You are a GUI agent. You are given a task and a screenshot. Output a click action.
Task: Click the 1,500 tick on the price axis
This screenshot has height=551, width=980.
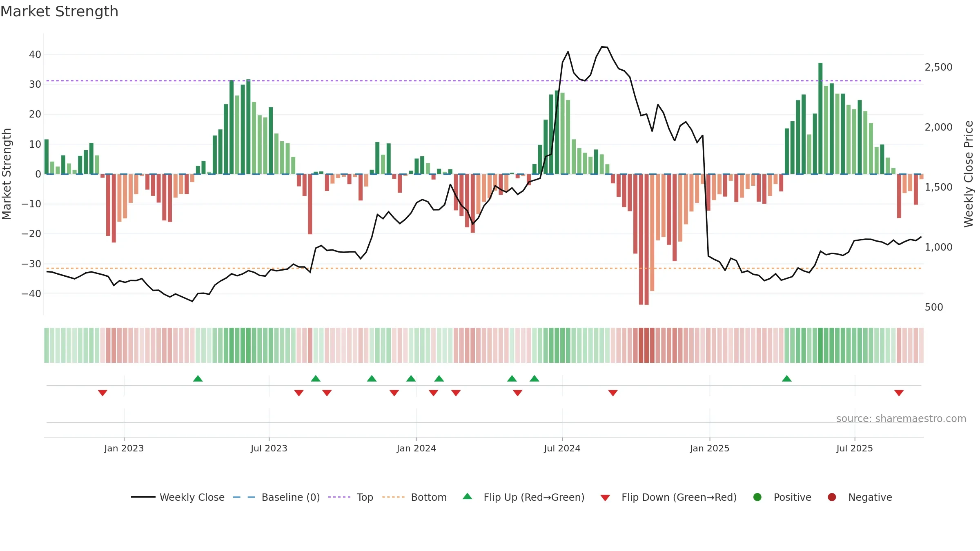938,187
